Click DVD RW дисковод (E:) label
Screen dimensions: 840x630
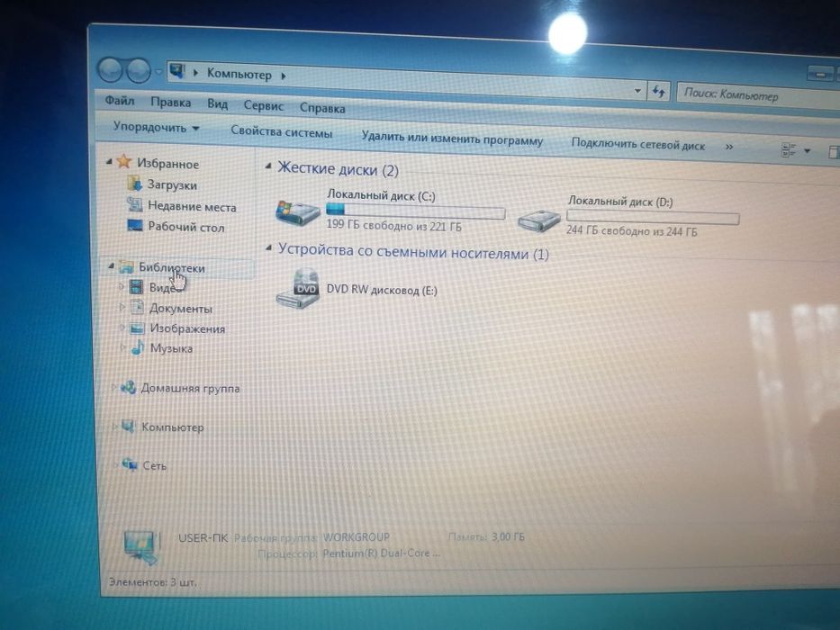point(382,290)
